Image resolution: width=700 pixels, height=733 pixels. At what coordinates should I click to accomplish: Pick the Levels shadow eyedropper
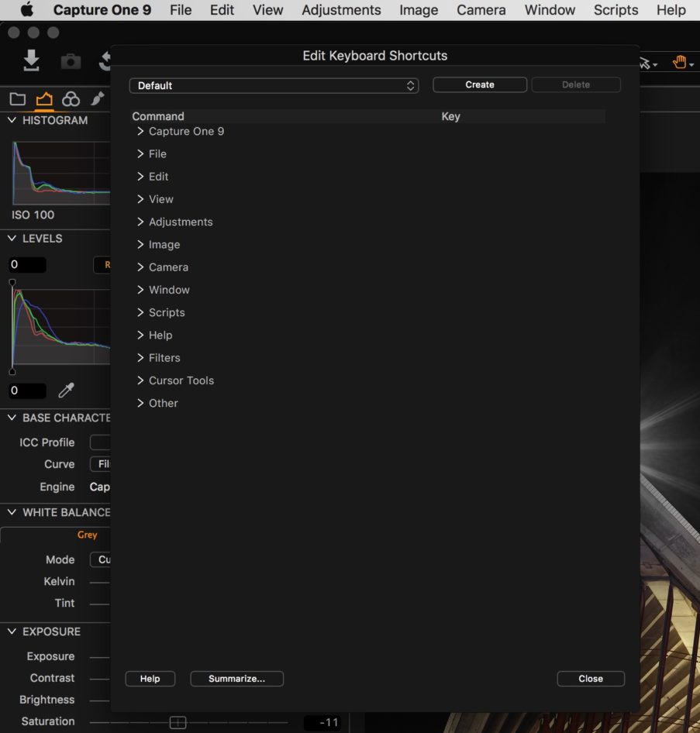coord(67,391)
